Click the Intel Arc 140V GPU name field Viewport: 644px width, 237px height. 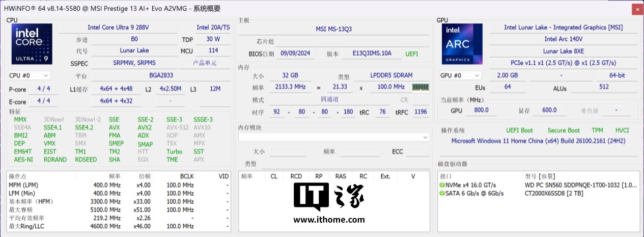point(563,39)
